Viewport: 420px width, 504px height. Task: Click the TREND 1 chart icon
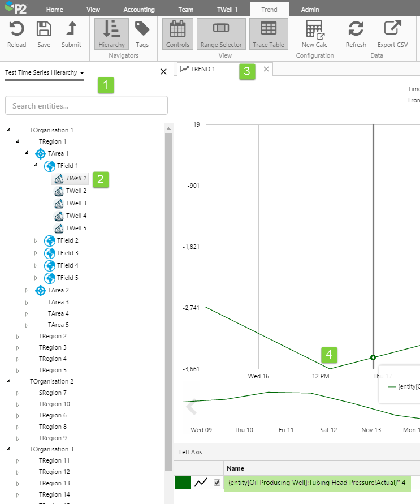[184, 69]
